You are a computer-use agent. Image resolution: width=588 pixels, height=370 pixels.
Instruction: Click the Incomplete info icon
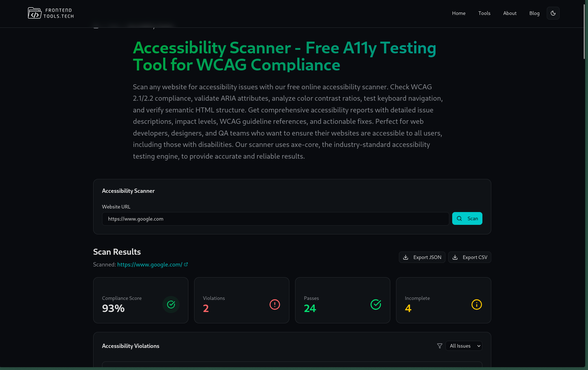tap(477, 305)
